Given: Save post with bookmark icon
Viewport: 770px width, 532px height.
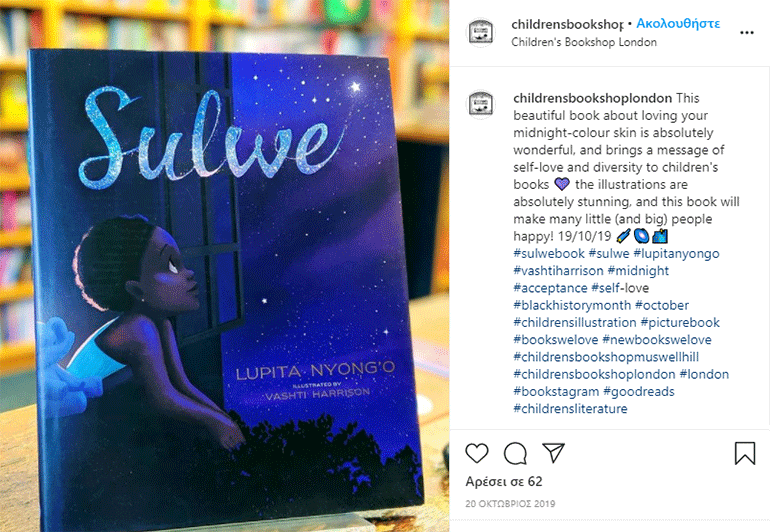Looking at the screenshot, I should pos(744,453).
